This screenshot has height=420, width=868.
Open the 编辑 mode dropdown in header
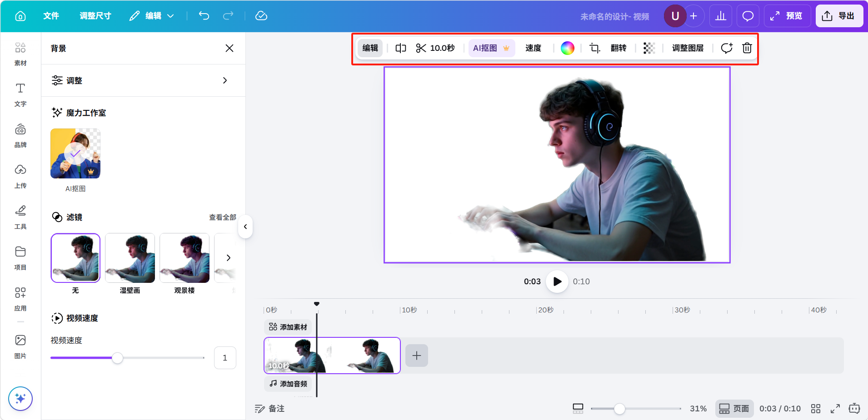152,16
